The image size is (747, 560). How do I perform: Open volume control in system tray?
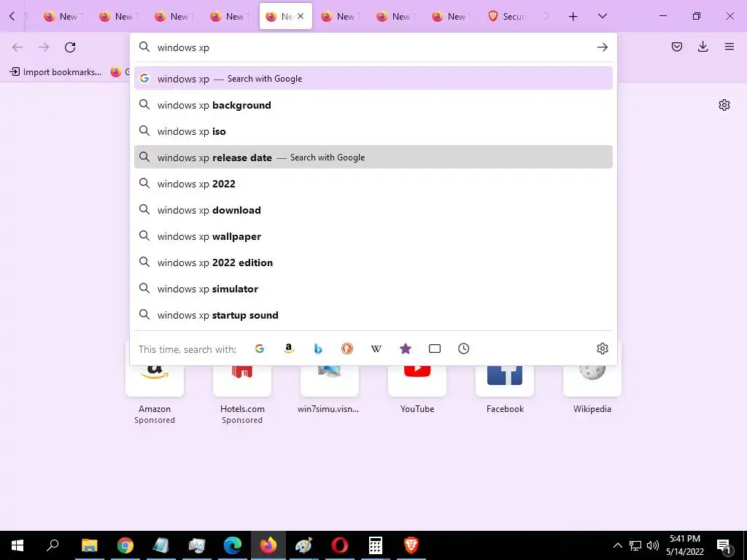[653, 545]
